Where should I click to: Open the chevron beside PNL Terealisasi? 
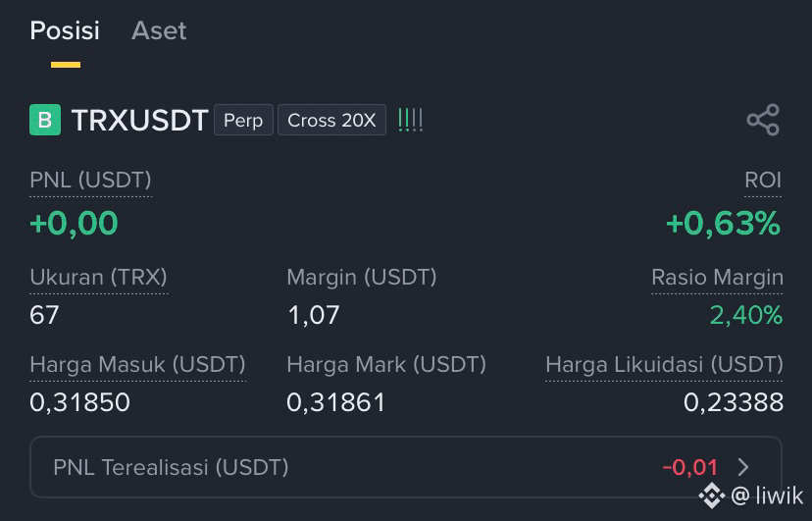pyautogui.click(x=743, y=467)
